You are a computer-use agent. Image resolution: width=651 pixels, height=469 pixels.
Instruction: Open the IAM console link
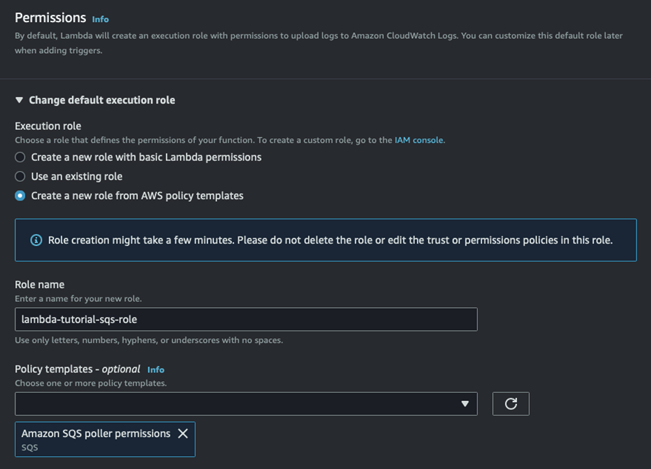[x=418, y=140]
